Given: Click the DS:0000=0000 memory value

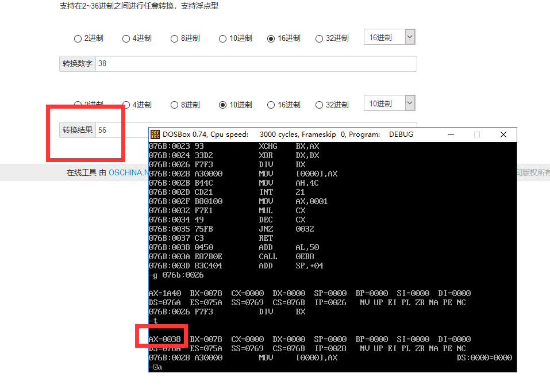Looking at the screenshot, I should [x=484, y=358].
